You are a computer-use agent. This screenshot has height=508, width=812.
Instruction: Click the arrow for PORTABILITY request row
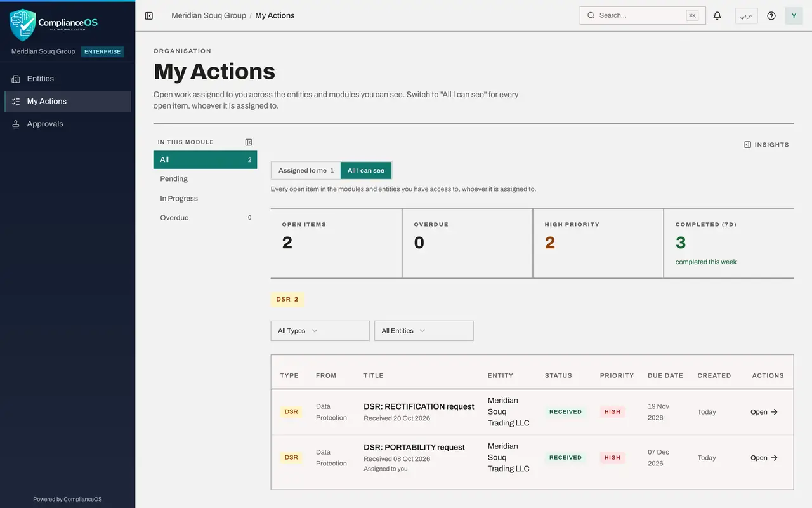[x=774, y=458]
